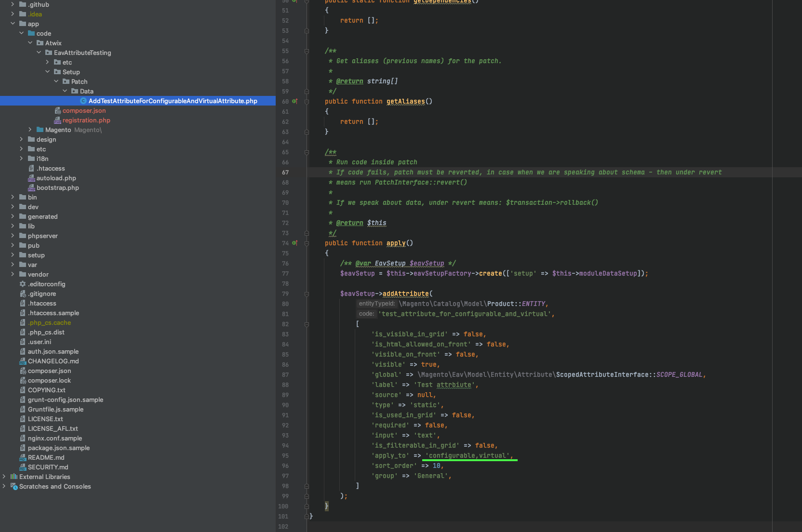
Task: Fold the class closing brace at line 101
Action: (x=307, y=516)
